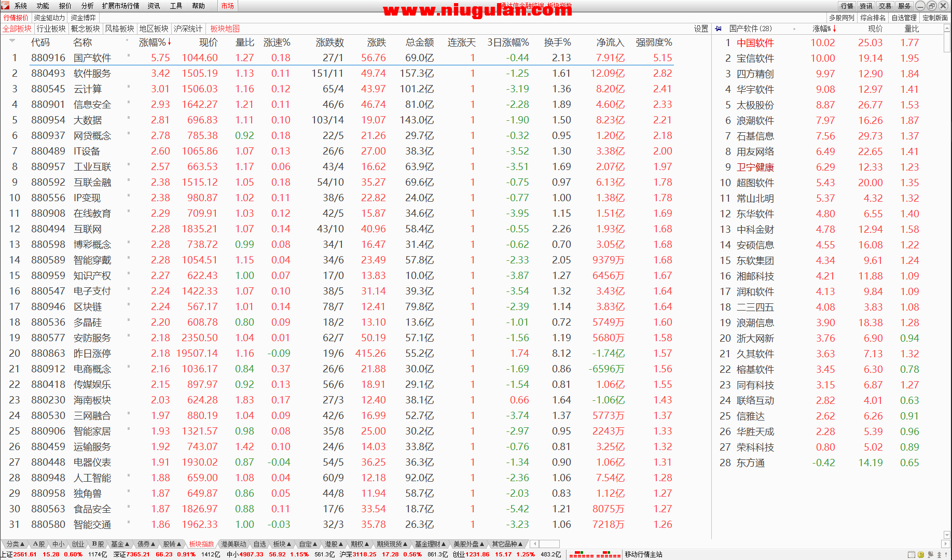Click the list-view icon in the status bar
Screen dimensions: 952x560
[912, 555]
